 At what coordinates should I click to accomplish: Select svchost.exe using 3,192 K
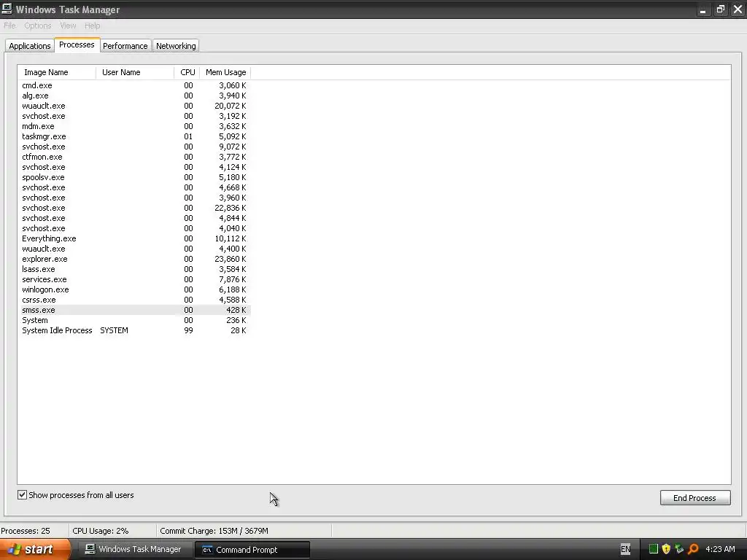pyautogui.click(x=134, y=116)
